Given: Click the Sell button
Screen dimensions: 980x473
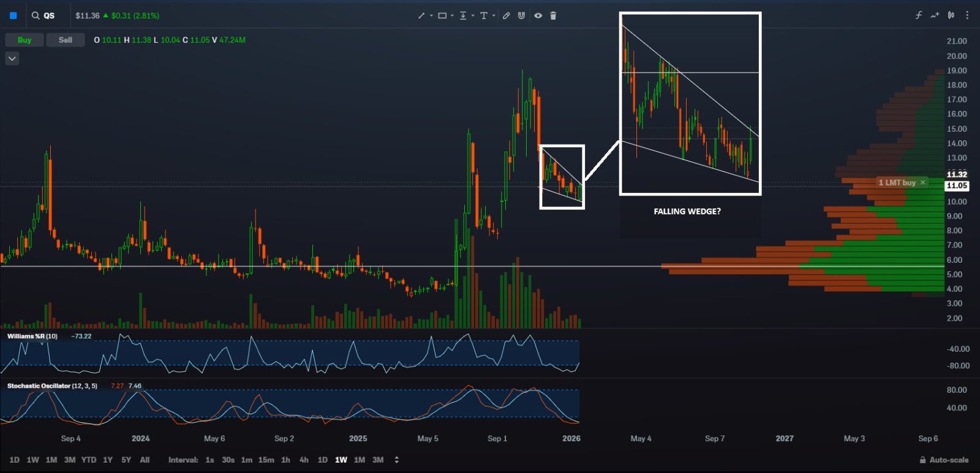Looking at the screenshot, I should tap(66, 40).
